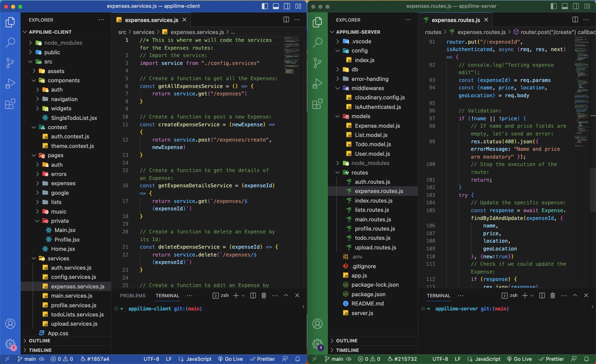This screenshot has height=364, width=596.
Task: Switch main branch in client status bar
Action: pyautogui.click(x=27, y=359)
